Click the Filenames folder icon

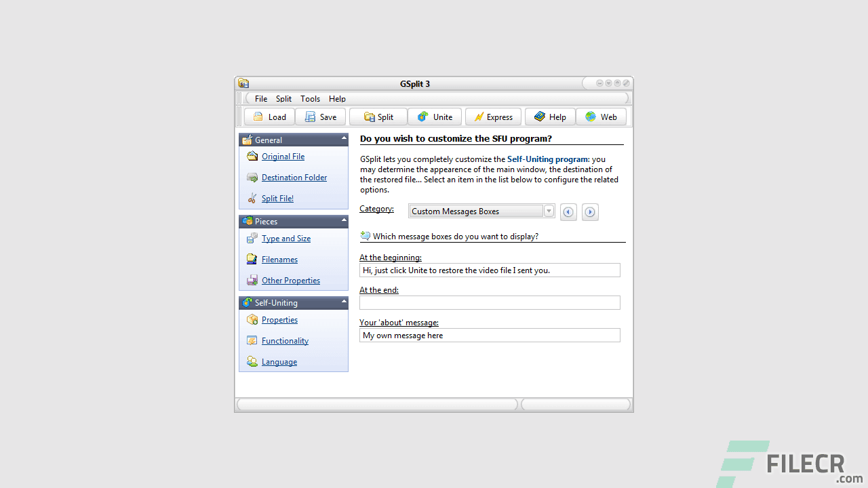coord(252,260)
